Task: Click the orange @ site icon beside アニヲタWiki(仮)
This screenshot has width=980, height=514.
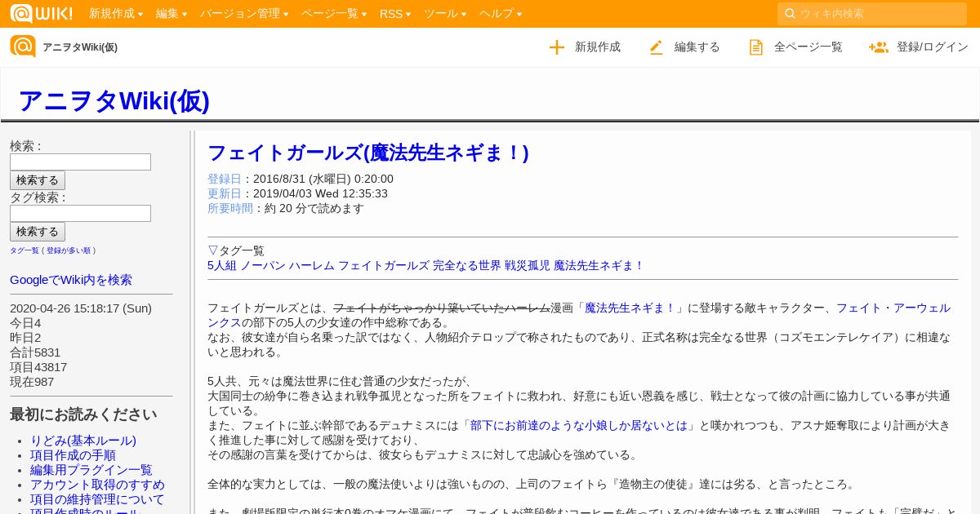Action: coord(23,47)
